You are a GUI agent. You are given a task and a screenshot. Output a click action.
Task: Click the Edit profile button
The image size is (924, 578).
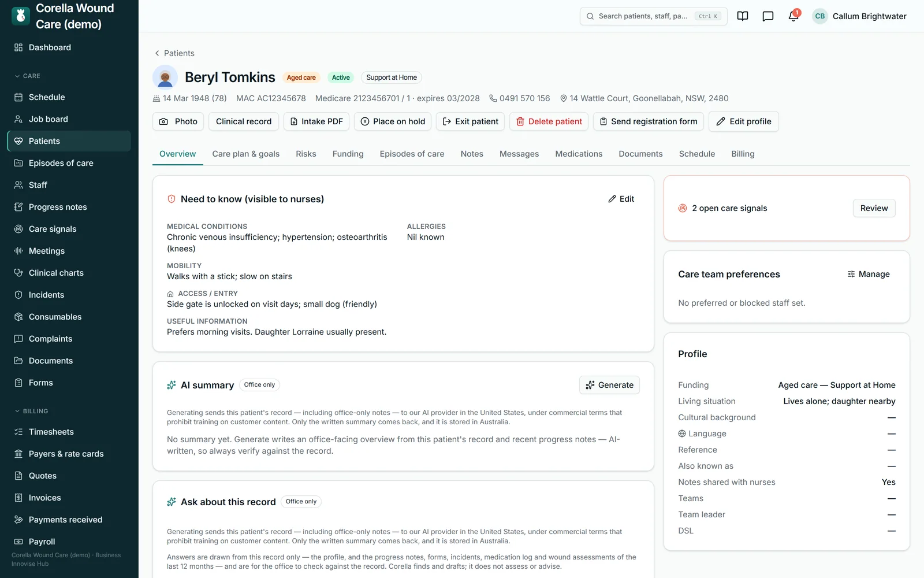tap(744, 121)
